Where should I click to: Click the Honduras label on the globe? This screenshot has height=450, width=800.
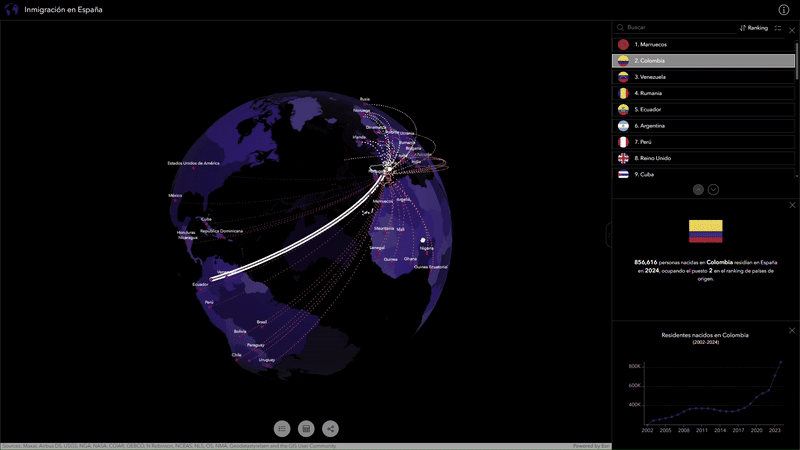click(186, 233)
